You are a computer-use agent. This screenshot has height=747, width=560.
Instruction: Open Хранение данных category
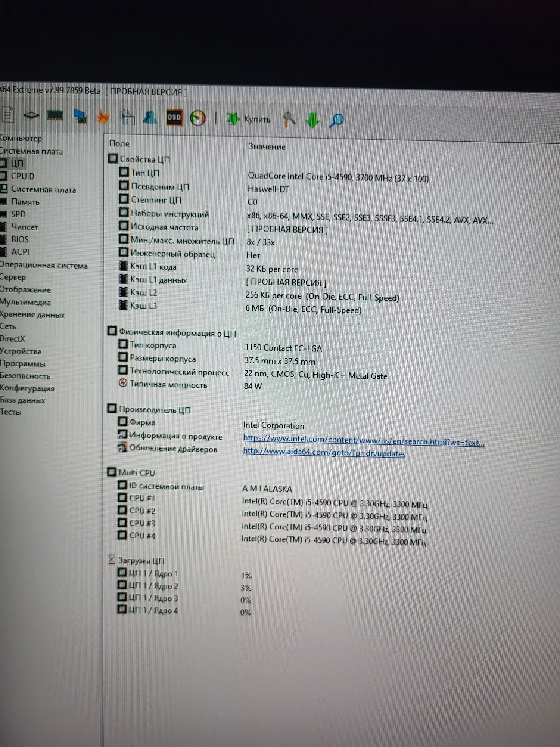(x=32, y=314)
